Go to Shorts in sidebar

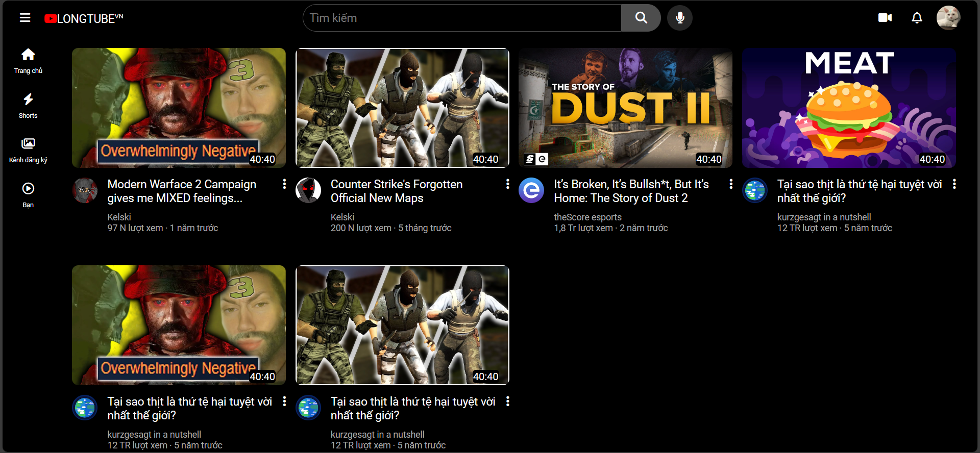(x=28, y=106)
